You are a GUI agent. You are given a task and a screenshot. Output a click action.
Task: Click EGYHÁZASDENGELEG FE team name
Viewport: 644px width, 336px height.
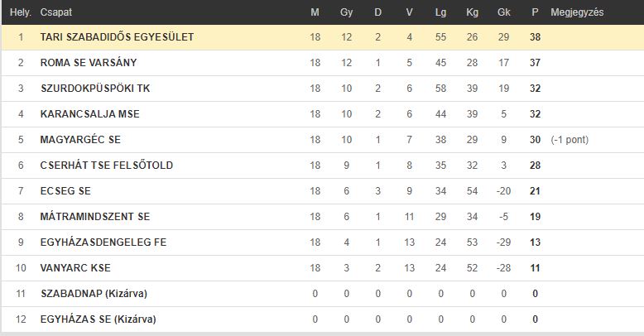tap(103, 242)
